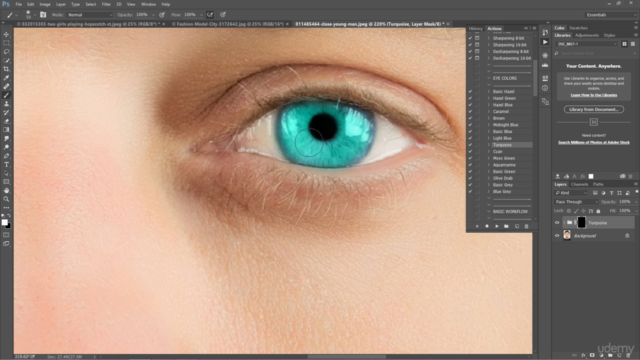
Task: Click the brush Opacity value field
Action: pos(142,15)
